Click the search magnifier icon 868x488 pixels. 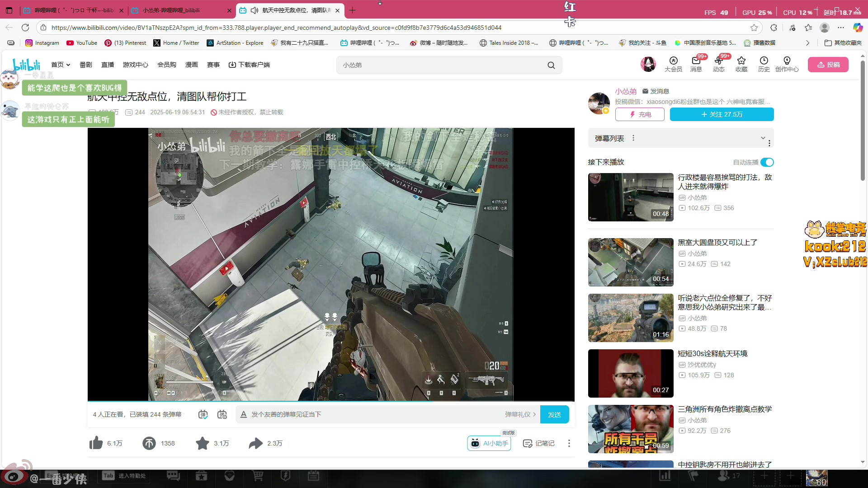pos(551,65)
